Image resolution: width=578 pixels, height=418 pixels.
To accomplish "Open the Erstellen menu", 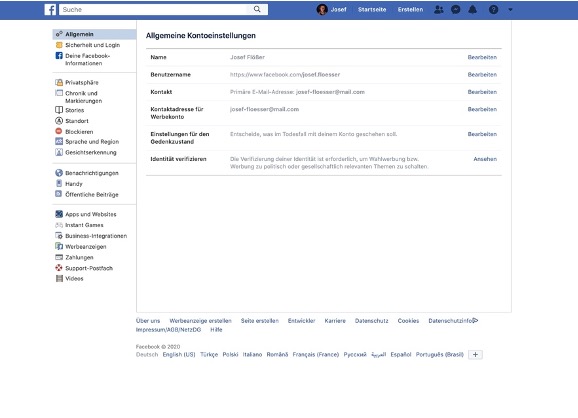I will pos(410,10).
